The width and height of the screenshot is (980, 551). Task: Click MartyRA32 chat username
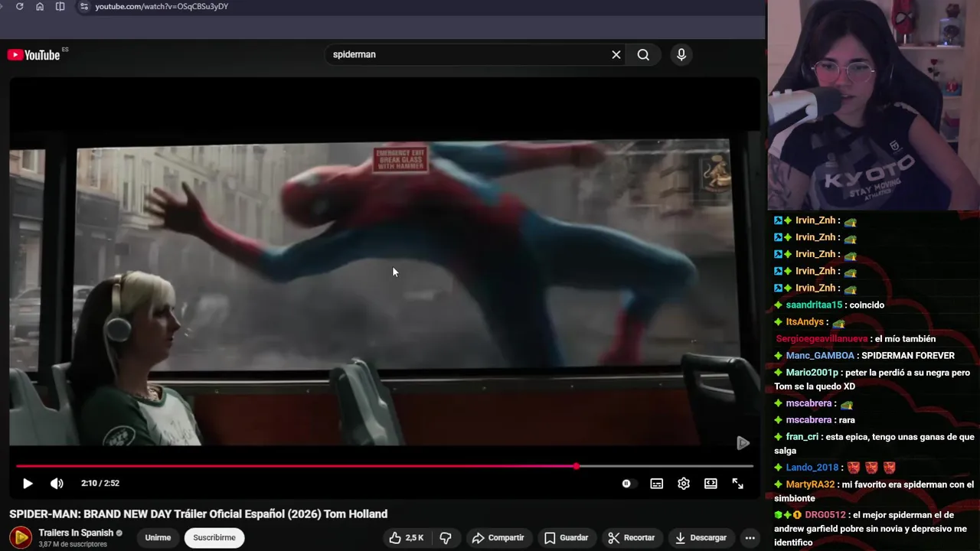(810, 484)
